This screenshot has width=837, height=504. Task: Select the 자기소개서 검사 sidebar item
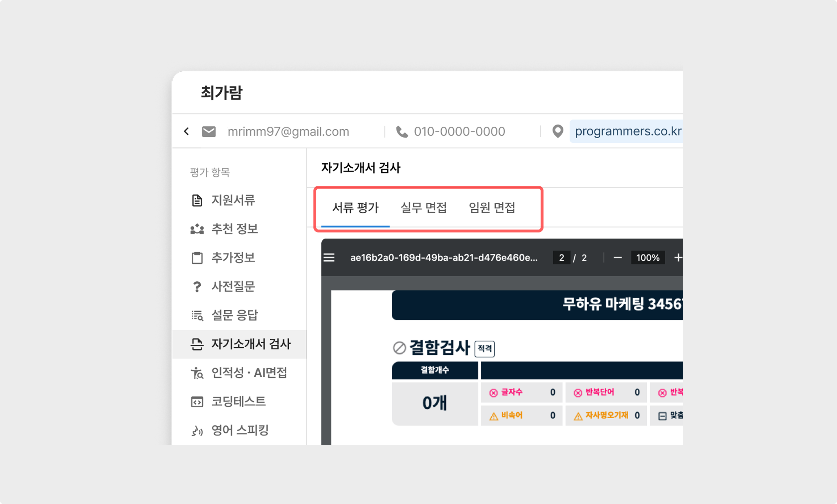coord(251,344)
